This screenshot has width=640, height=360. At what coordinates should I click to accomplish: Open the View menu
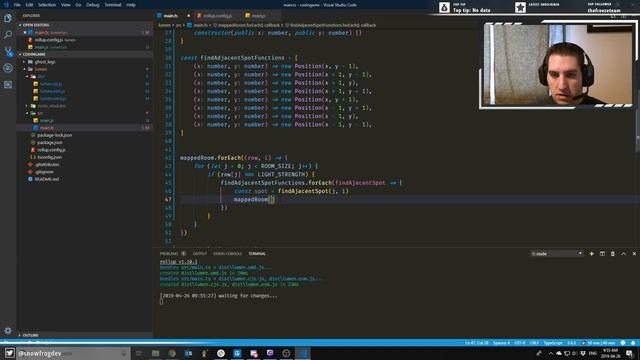[x=65, y=5]
